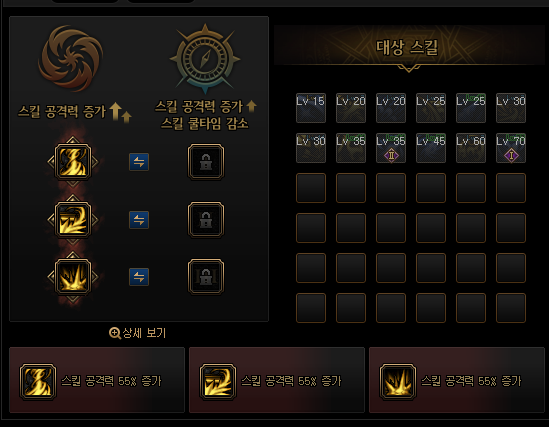The width and height of the screenshot is (549, 427).
Task: Select the Lv 45 target skill
Action: pyautogui.click(x=431, y=148)
